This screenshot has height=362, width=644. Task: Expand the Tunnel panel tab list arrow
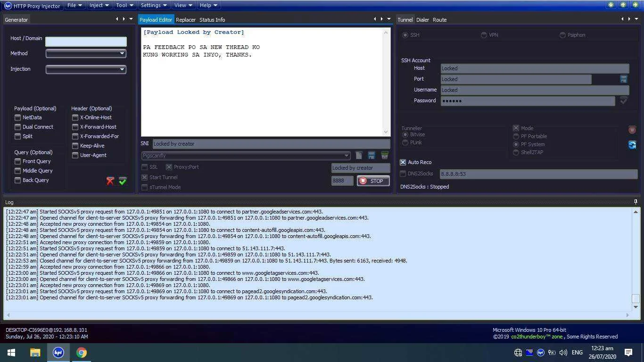tap(636, 19)
